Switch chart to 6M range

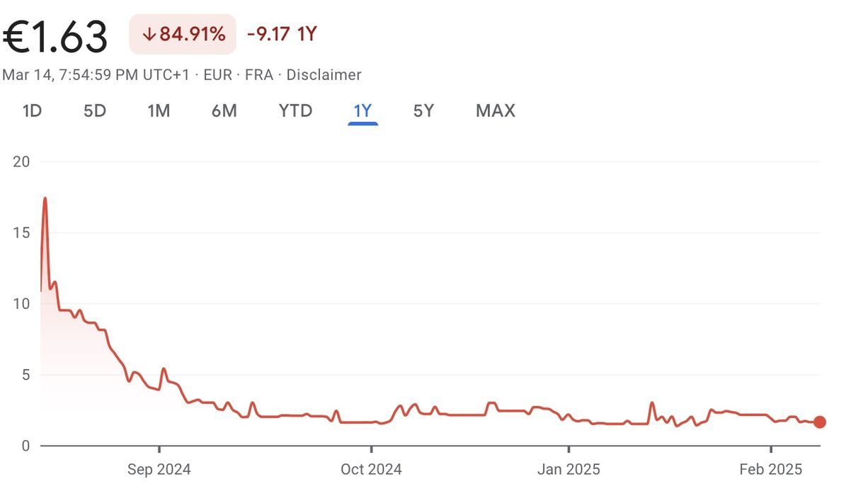[224, 111]
